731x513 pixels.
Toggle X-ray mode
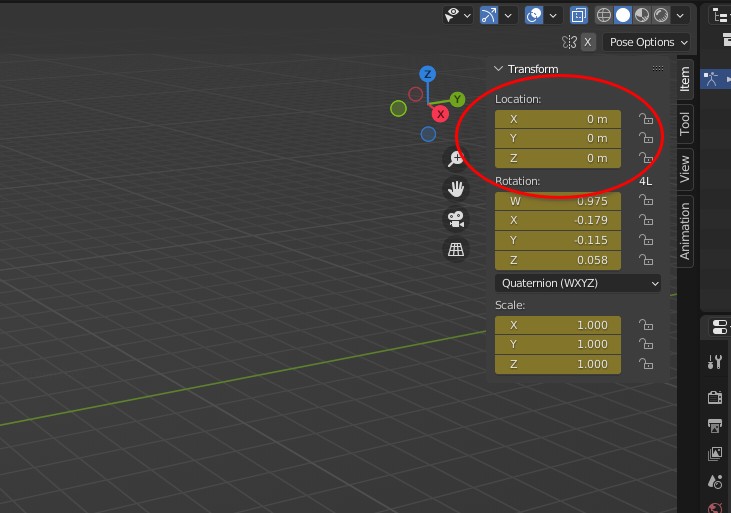pyautogui.click(x=579, y=15)
